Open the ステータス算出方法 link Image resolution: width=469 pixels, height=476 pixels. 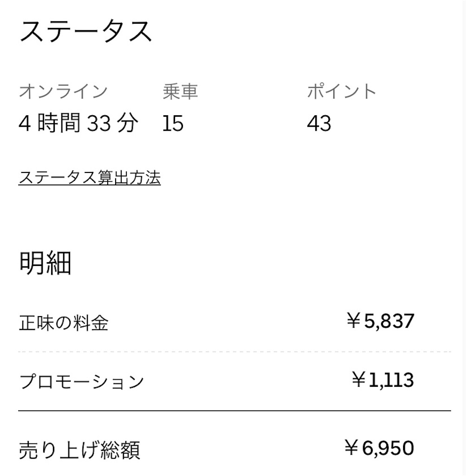pyautogui.click(x=90, y=177)
